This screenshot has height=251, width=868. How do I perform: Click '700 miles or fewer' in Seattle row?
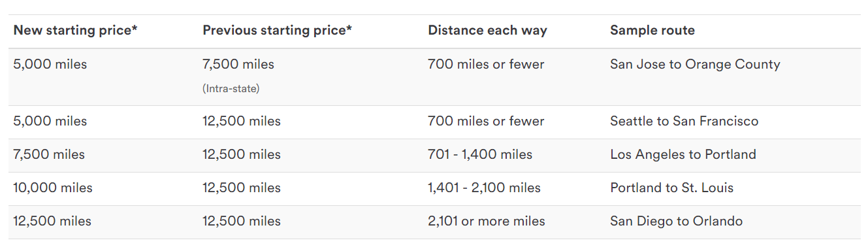486,122
